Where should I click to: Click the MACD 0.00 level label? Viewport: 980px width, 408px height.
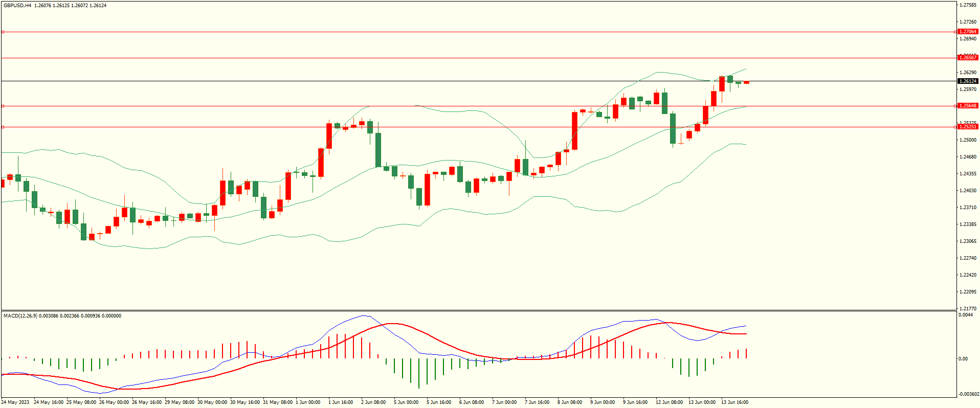tap(963, 359)
